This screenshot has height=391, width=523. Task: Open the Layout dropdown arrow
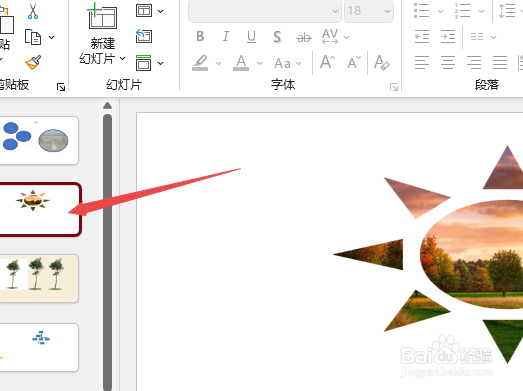click(x=160, y=11)
